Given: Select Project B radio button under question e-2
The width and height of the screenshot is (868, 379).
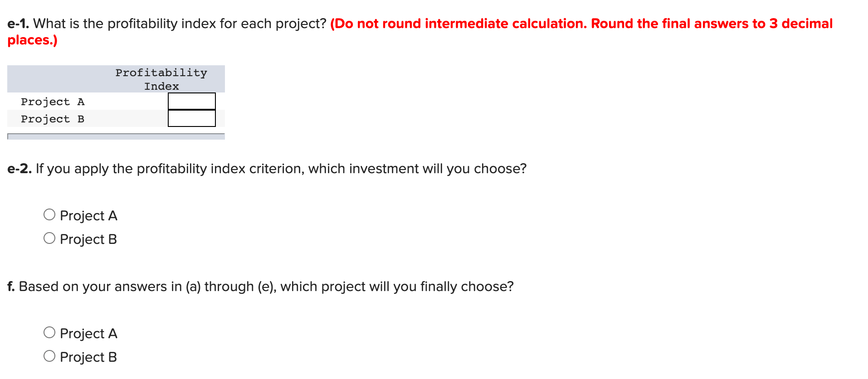Looking at the screenshot, I should (49, 237).
